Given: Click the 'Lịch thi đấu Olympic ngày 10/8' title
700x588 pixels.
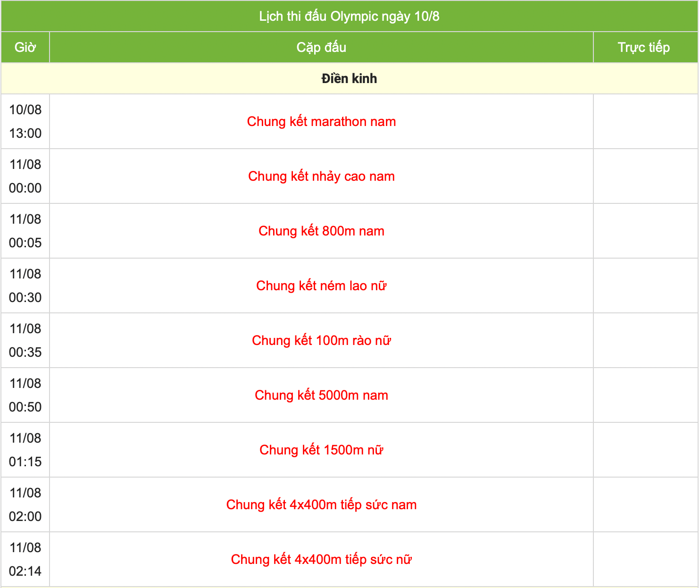Looking at the screenshot, I should 349,17.
